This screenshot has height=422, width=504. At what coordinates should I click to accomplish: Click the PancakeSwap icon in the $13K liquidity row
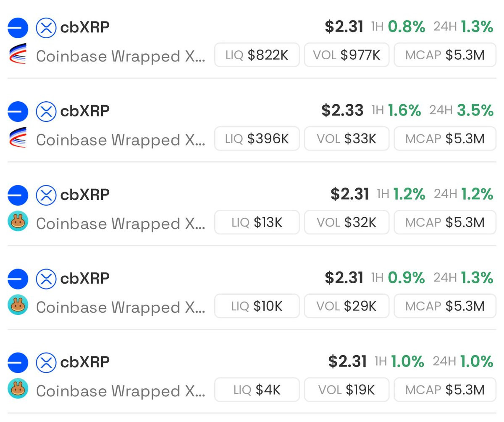[x=18, y=222]
